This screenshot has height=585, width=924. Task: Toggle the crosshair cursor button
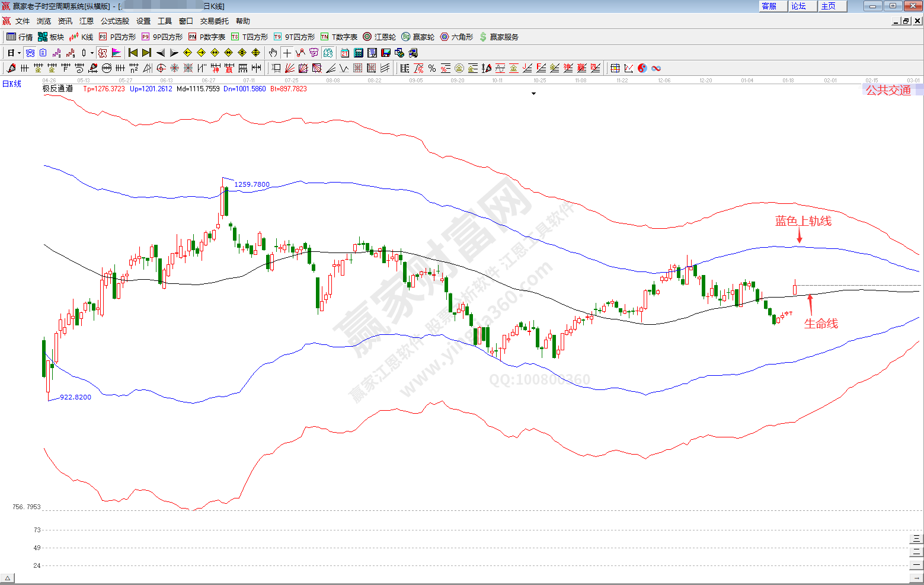[x=287, y=53]
